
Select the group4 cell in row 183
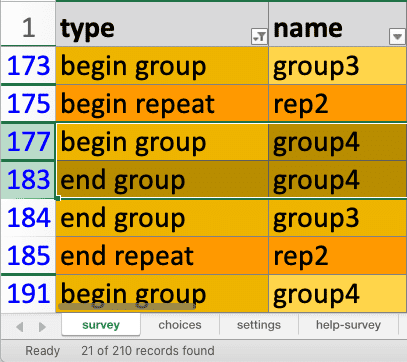click(x=338, y=180)
